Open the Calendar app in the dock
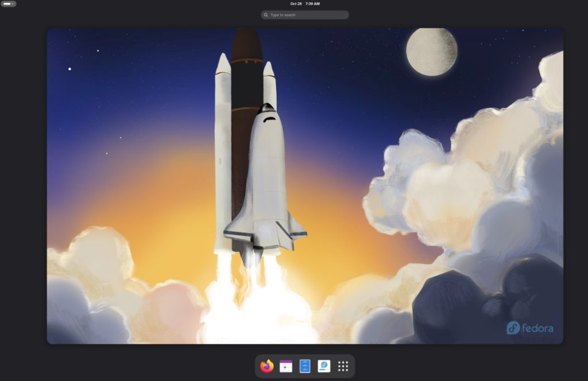The height and width of the screenshot is (381, 588). click(286, 366)
